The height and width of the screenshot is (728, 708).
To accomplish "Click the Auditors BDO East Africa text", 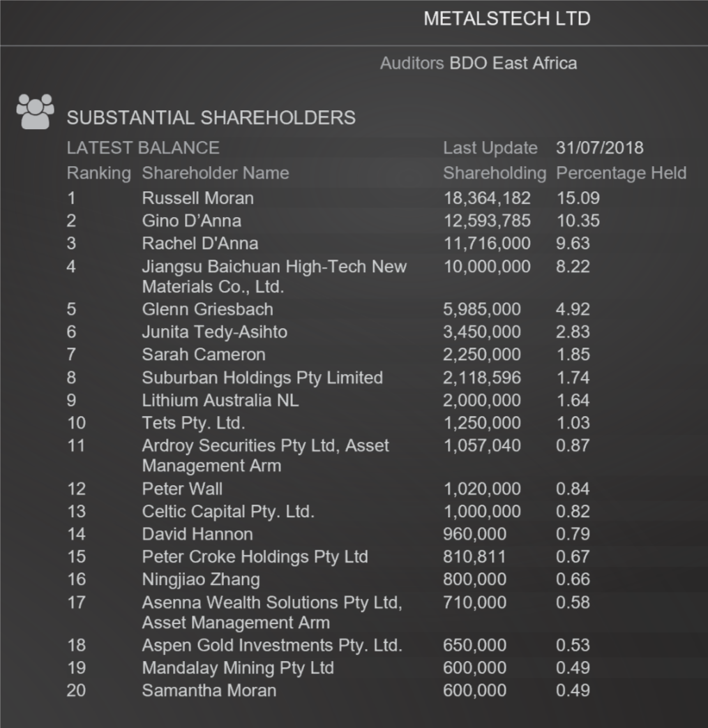I will tap(479, 63).
